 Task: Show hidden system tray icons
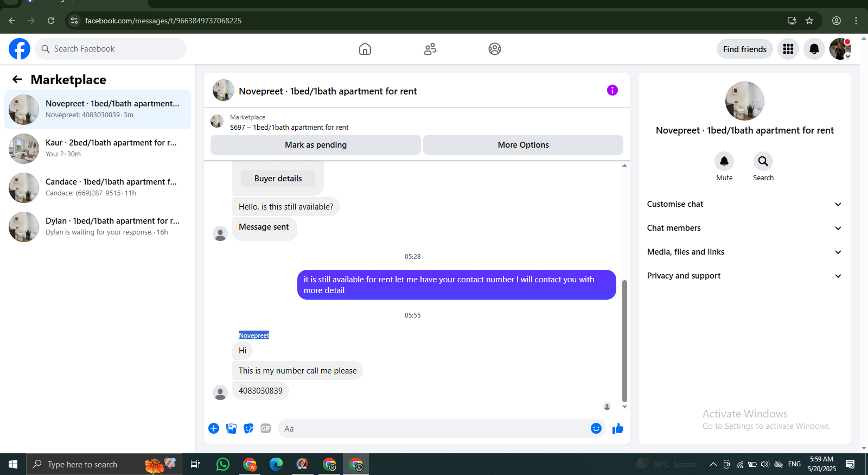pyautogui.click(x=713, y=464)
